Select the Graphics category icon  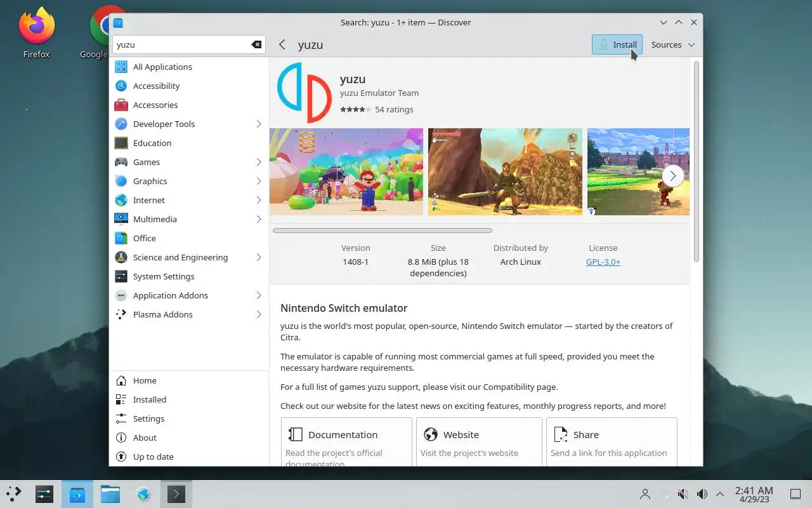point(121,181)
